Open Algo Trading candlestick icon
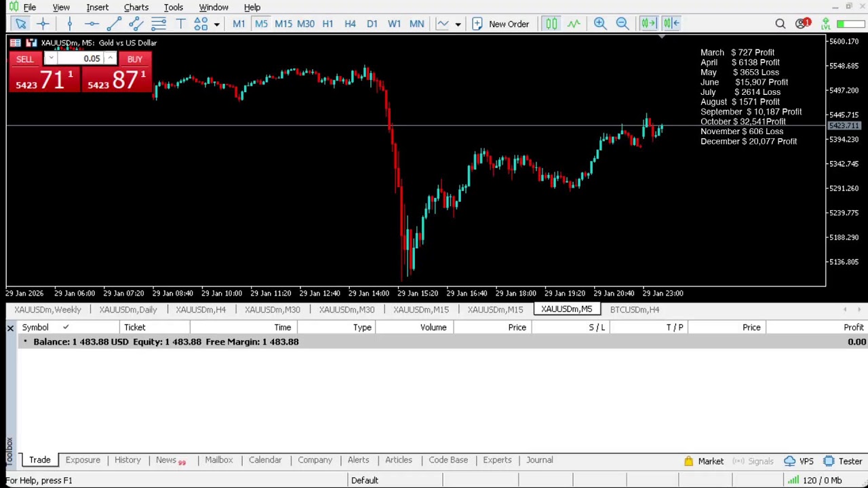868x488 pixels. 551,24
